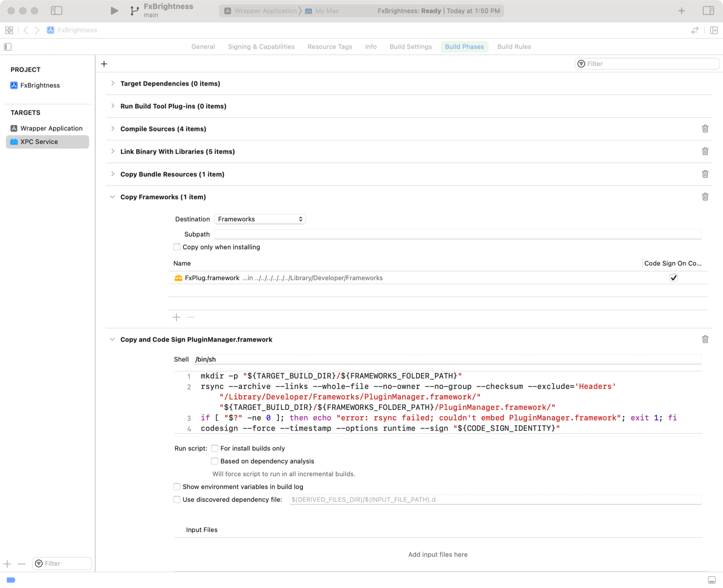
Task: Toggle the debug area at bottom right
Action: click(x=712, y=580)
